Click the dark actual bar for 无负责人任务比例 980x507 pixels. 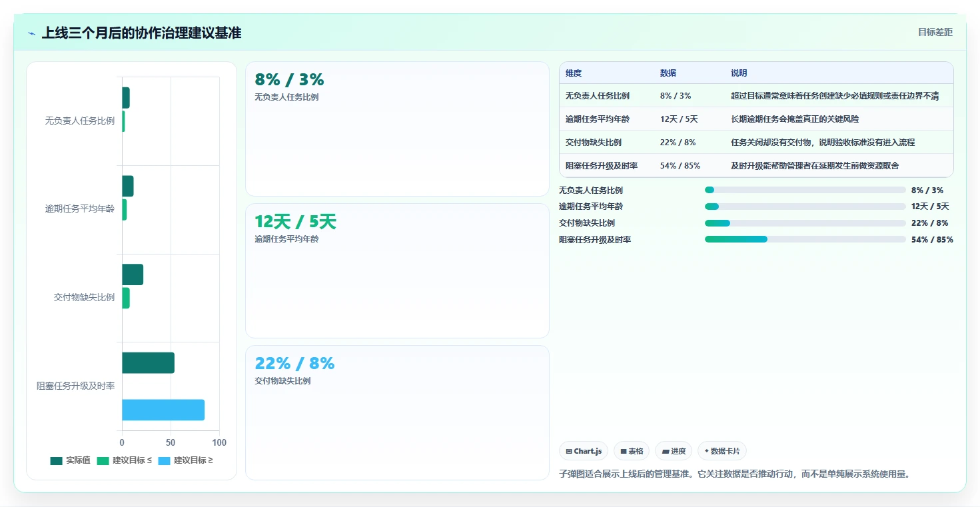(x=126, y=97)
